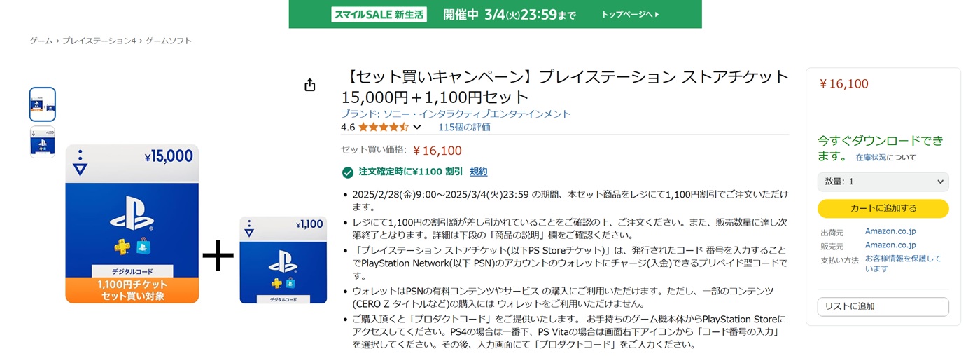Click the カートに追加する button
Image resolution: width=980 pixels, height=356 pixels.
883,208
